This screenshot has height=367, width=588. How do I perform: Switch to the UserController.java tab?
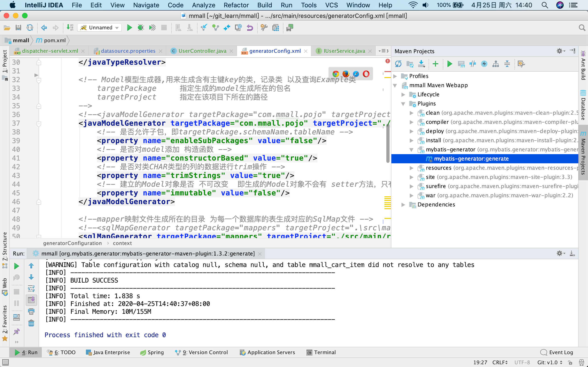pyautogui.click(x=202, y=51)
